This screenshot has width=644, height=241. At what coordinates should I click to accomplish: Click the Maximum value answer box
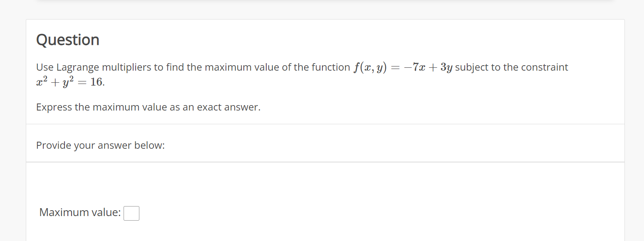(x=131, y=213)
